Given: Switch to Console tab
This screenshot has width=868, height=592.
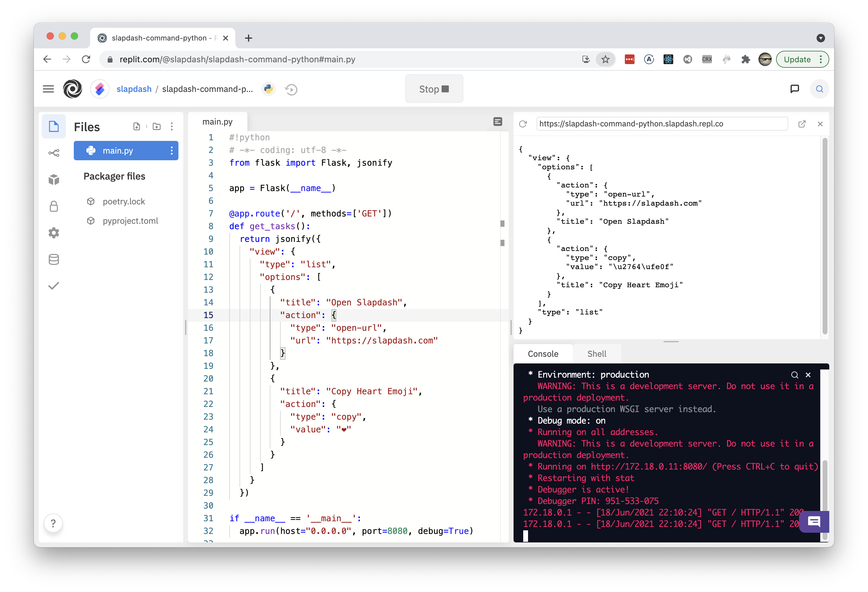Looking at the screenshot, I should point(543,354).
